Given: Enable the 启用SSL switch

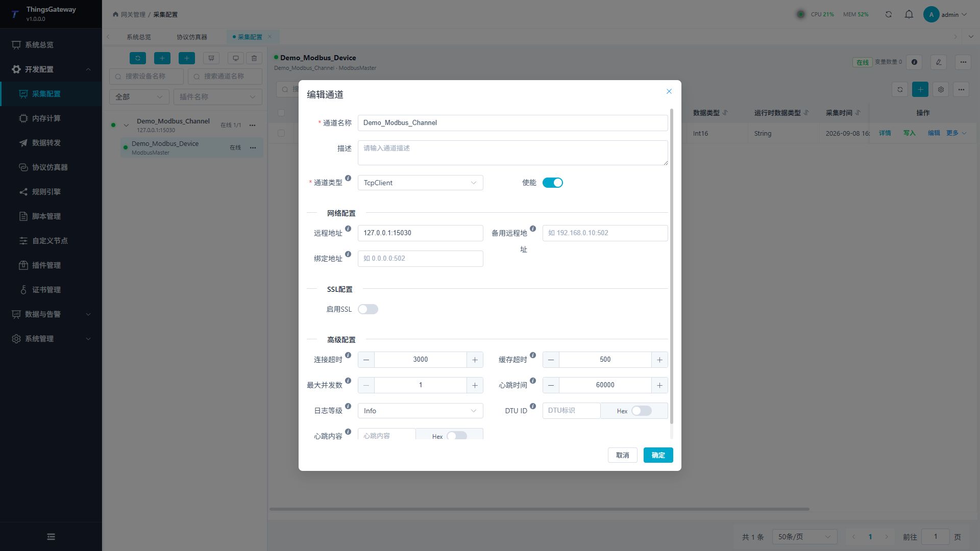Looking at the screenshot, I should tap(368, 309).
